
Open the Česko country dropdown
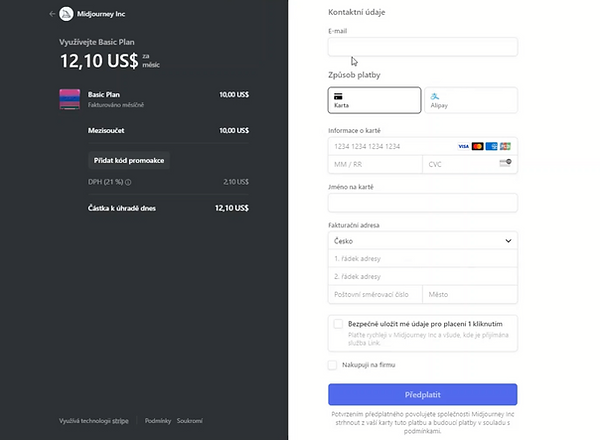pyautogui.click(x=423, y=241)
